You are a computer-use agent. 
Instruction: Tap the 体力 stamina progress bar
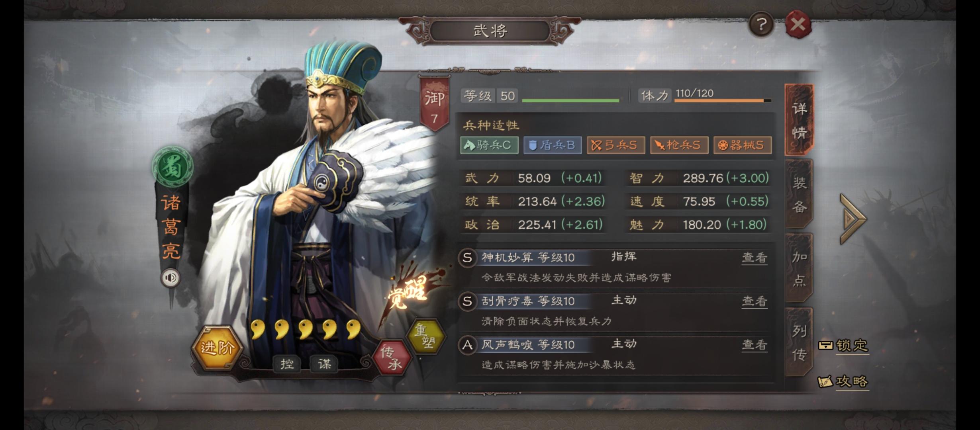[723, 101]
